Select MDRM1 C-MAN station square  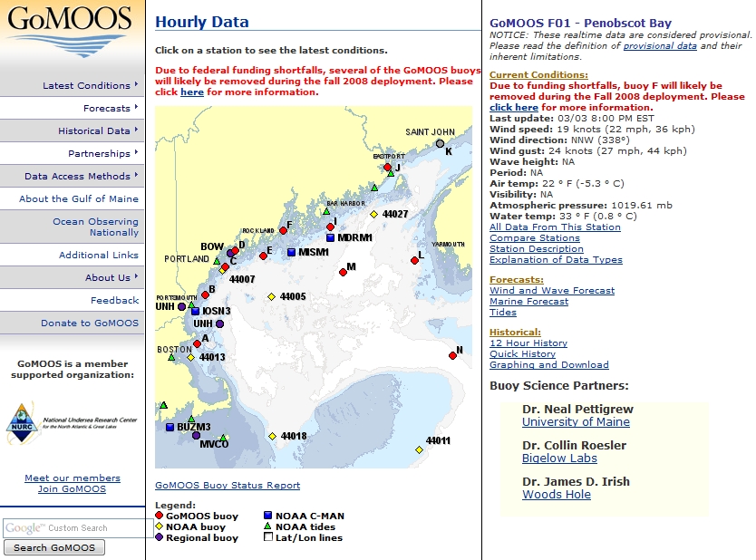pyautogui.click(x=330, y=237)
